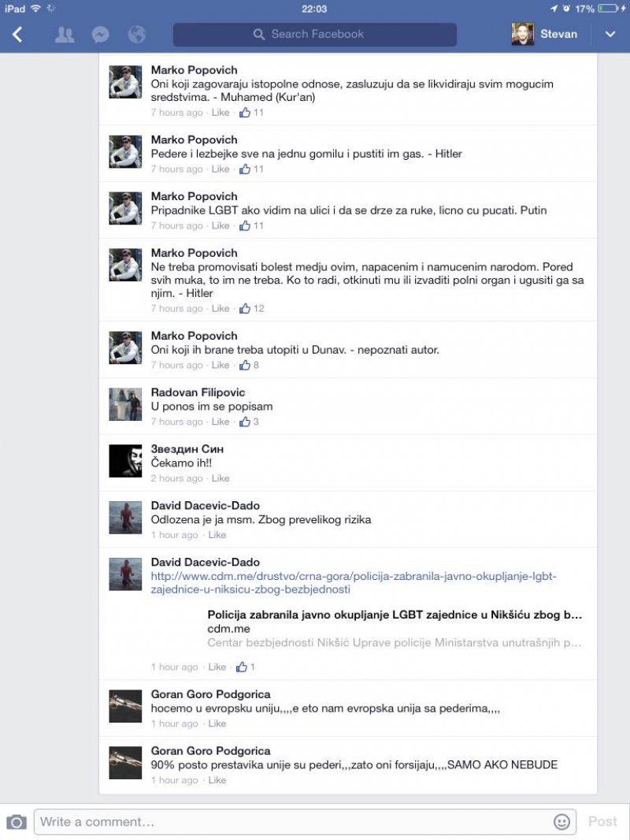Screen dimensions: 630x840
Task: Open the Policija zabranila link preview title
Action: pos(395,615)
